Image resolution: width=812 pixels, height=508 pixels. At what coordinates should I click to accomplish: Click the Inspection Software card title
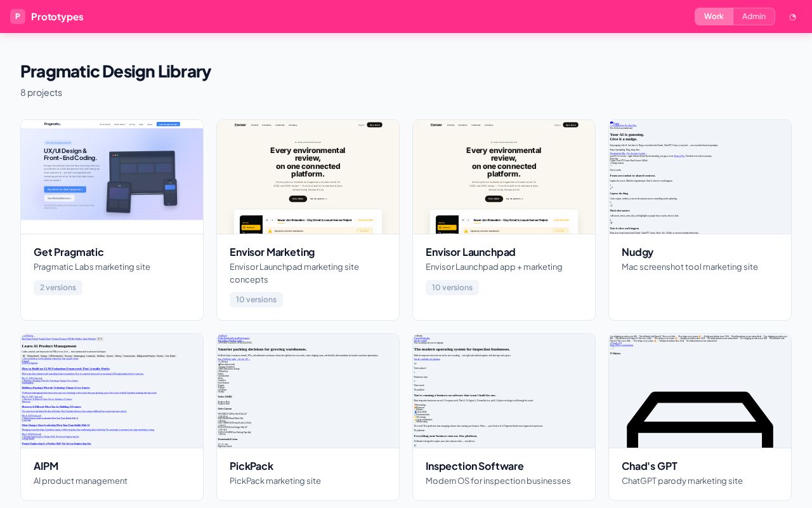475,466
